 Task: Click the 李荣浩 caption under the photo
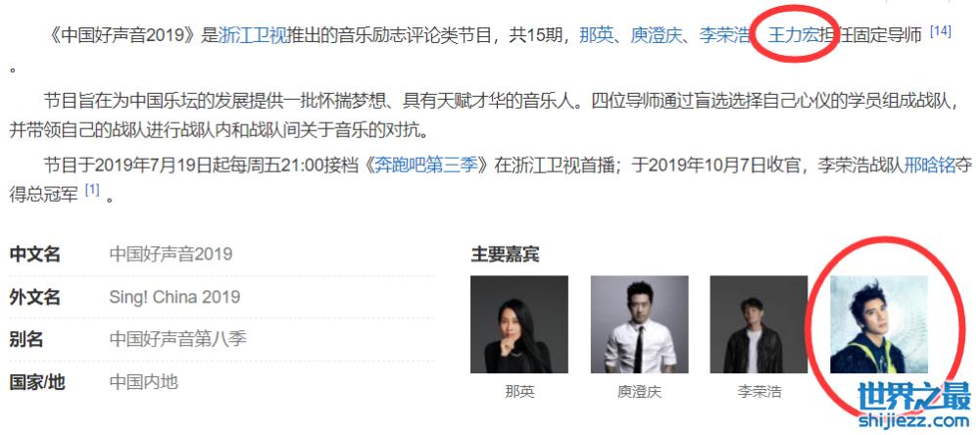point(759,392)
